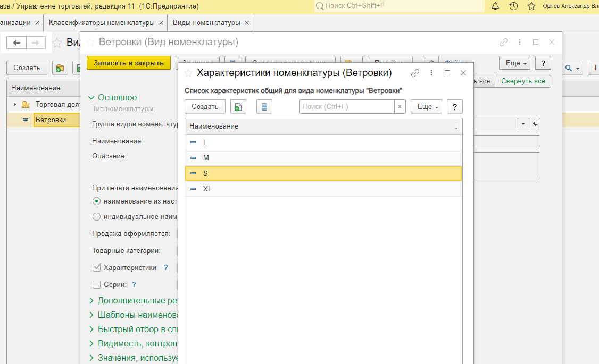Image resolution: width=599 pixels, height=364 pixels.
Task: Create new group folder icon
Action: point(60,67)
